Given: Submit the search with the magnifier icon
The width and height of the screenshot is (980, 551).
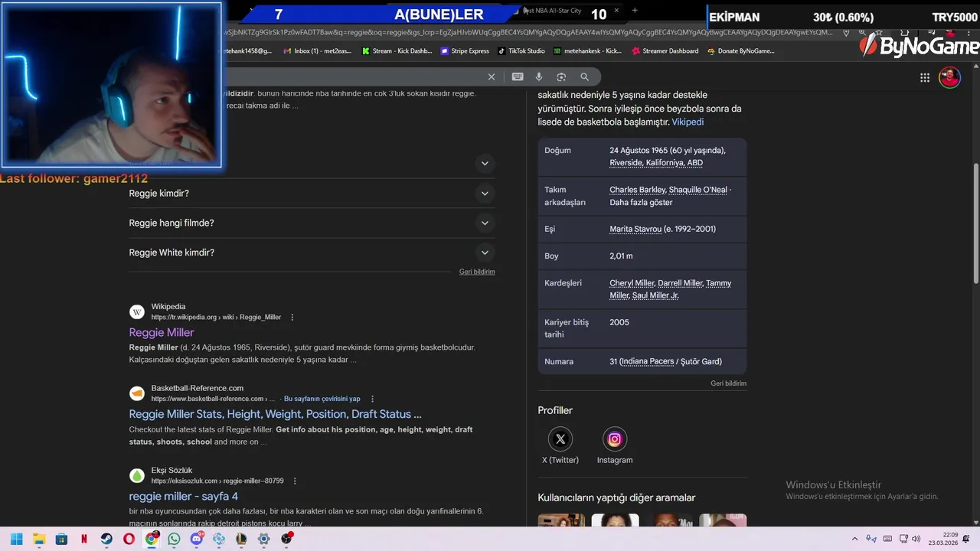Looking at the screenshot, I should 585,77.
